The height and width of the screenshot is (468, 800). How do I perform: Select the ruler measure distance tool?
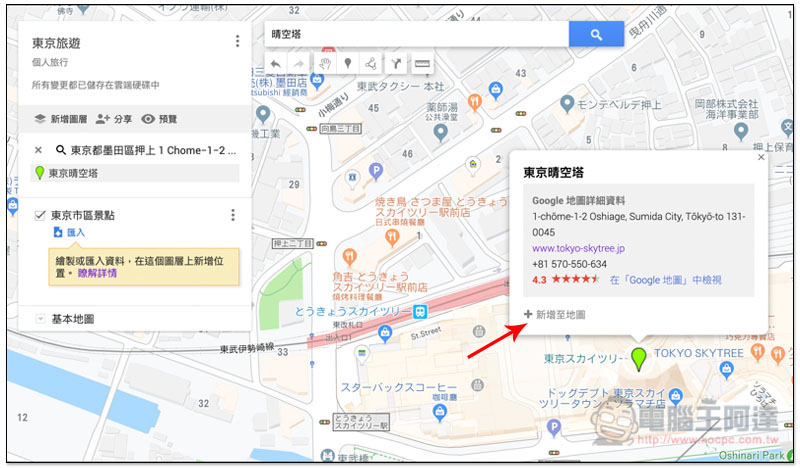click(422, 64)
